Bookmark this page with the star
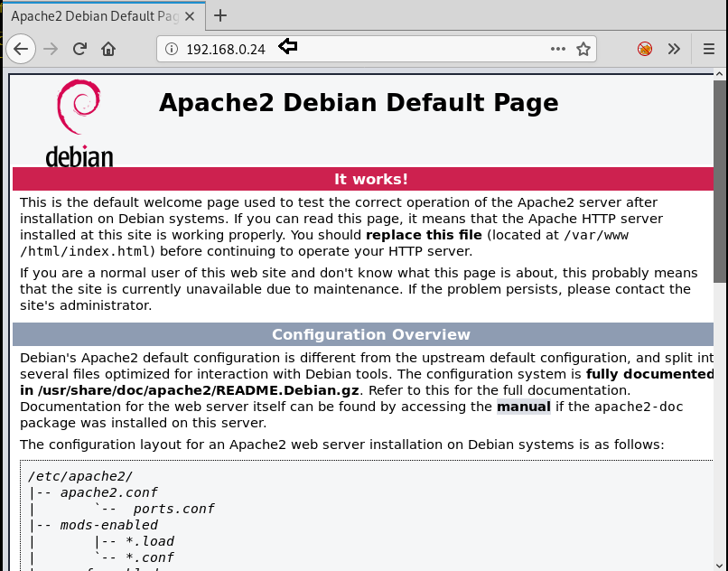728x571 pixels. click(x=583, y=49)
